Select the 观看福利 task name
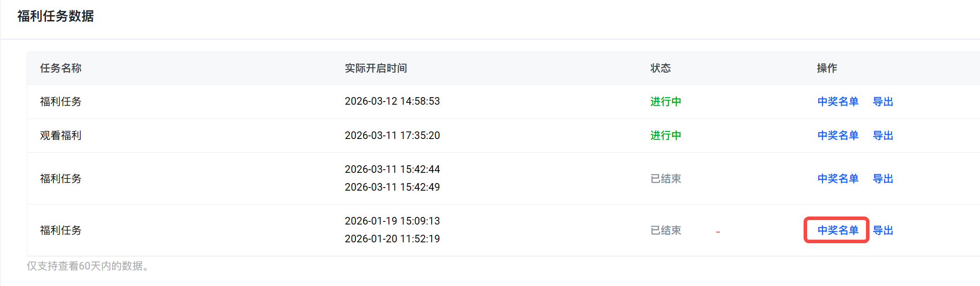980x286 pixels. 61,135
